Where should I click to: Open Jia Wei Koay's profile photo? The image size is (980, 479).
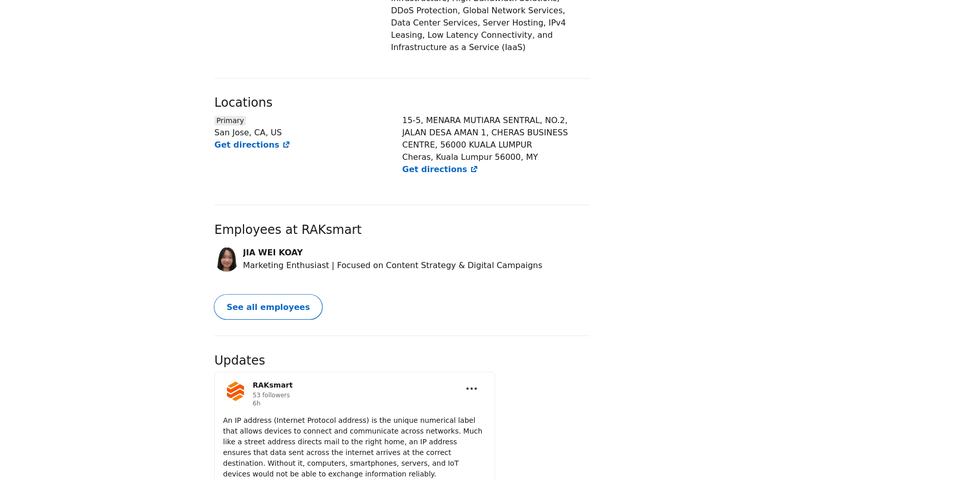227,259
